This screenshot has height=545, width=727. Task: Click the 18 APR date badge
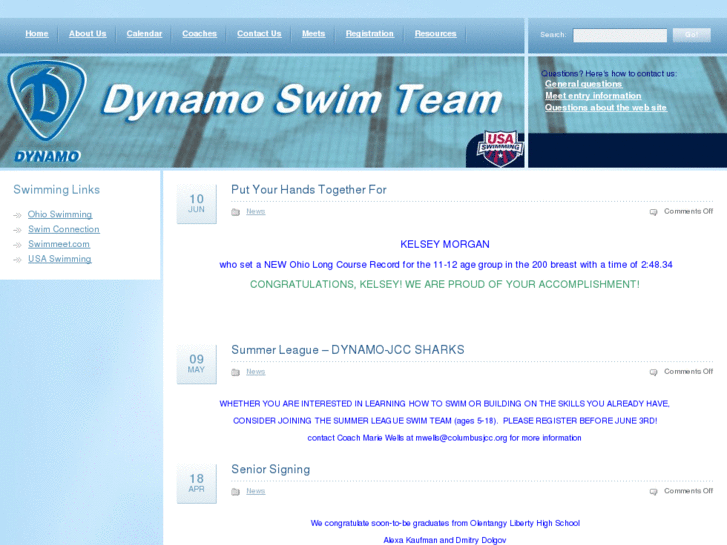tap(197, 484)
